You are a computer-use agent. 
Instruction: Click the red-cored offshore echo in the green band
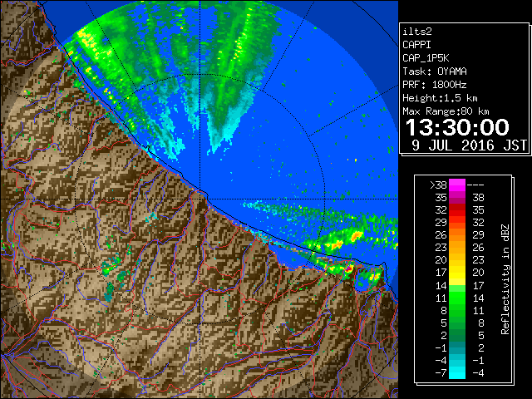(356, 234)
